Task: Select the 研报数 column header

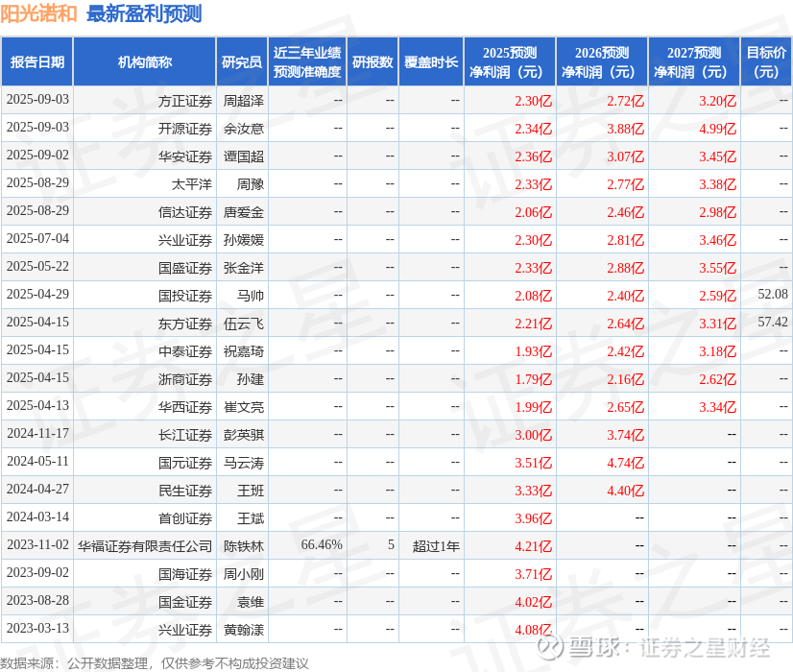Action: 372,61
